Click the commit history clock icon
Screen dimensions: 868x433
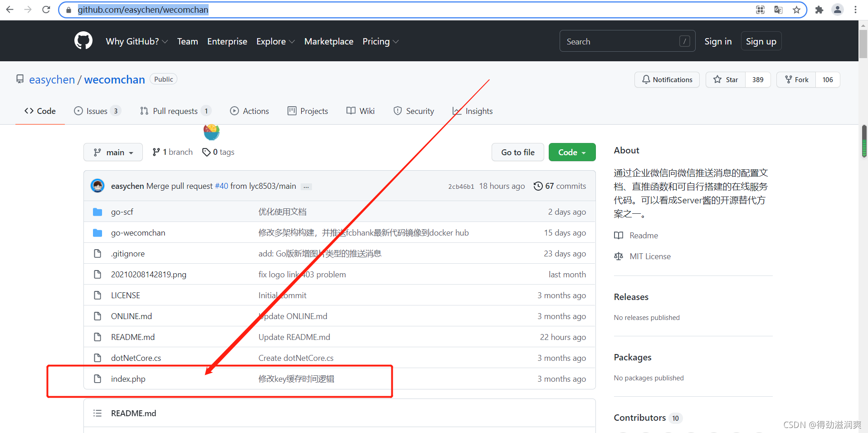(538, 186)
